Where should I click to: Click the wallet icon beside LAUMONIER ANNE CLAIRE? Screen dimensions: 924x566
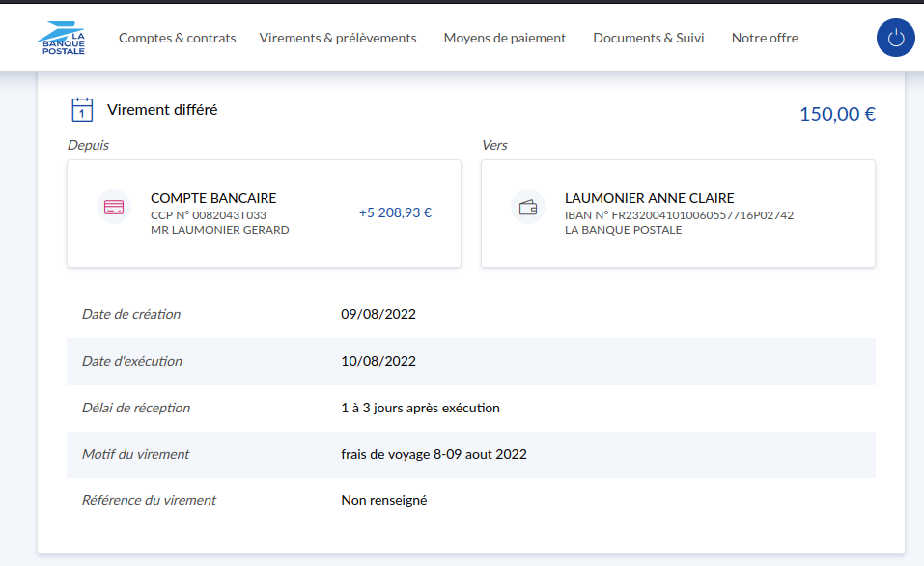[x=528, y=207]
